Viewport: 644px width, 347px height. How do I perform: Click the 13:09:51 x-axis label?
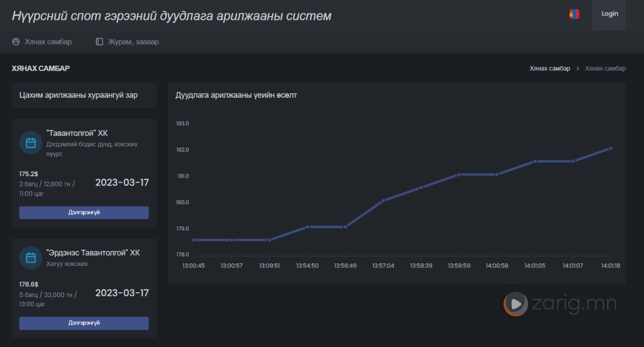pos(269,265)
